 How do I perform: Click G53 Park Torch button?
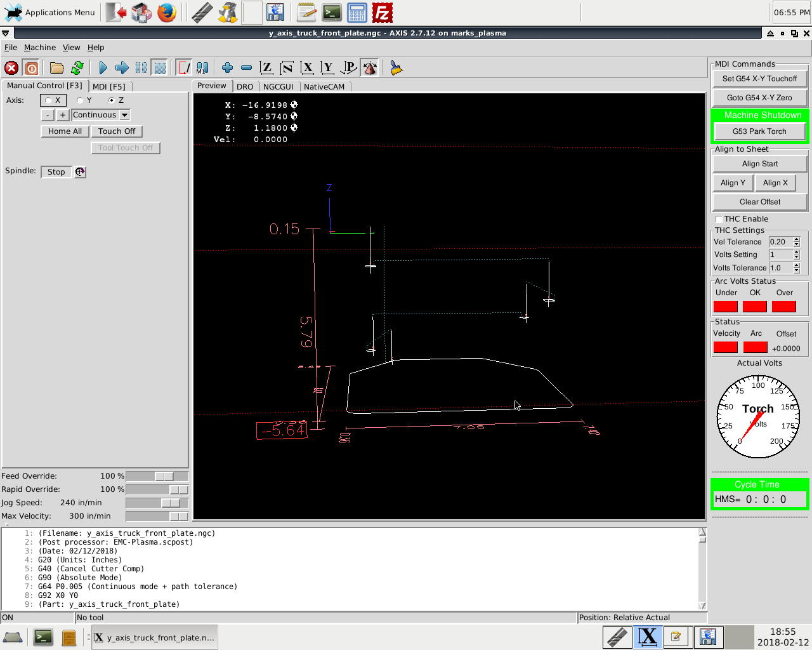click(x=760, y=131)
